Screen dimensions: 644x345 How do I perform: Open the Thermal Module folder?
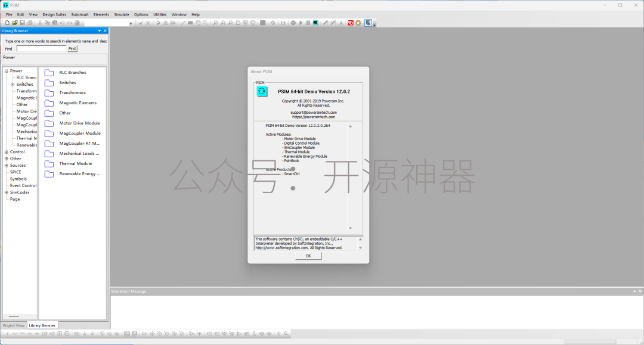(x=68, y=164)
